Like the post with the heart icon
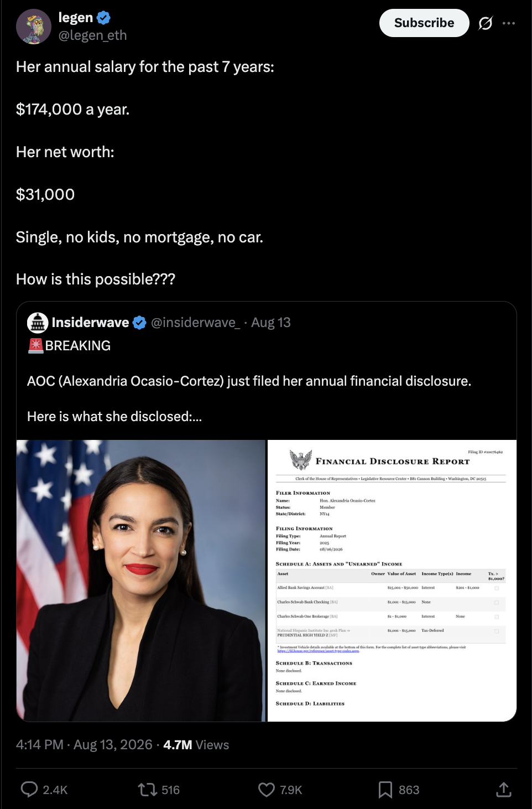Viewport: 532px width, 809px height. click(x=267, y=789)
